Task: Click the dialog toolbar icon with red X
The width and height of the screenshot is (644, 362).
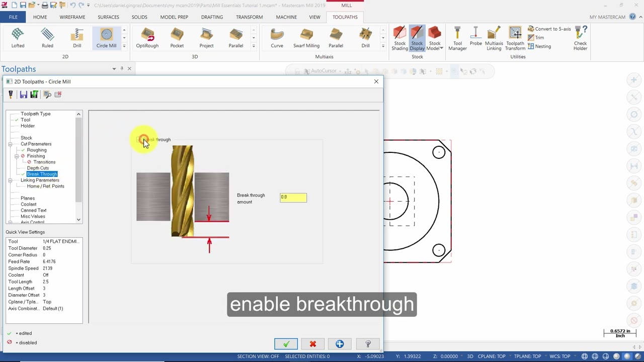Action: [58, 95]
